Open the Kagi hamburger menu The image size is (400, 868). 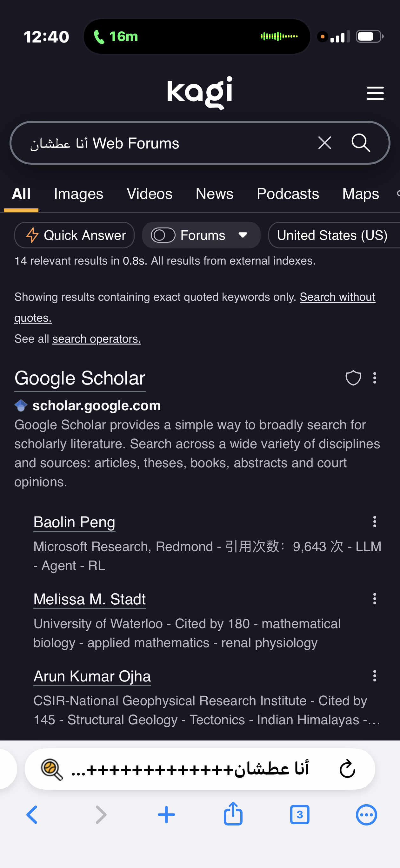(375, 93)
